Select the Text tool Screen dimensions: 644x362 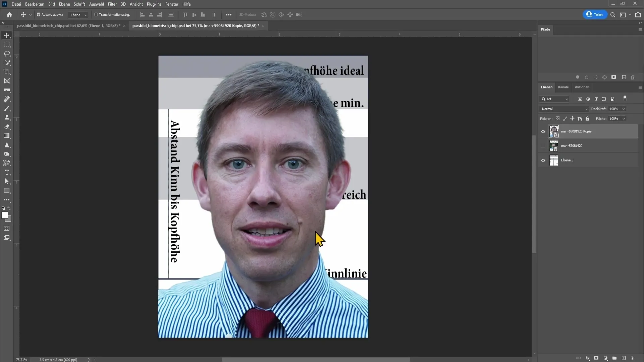pos(7,172)
